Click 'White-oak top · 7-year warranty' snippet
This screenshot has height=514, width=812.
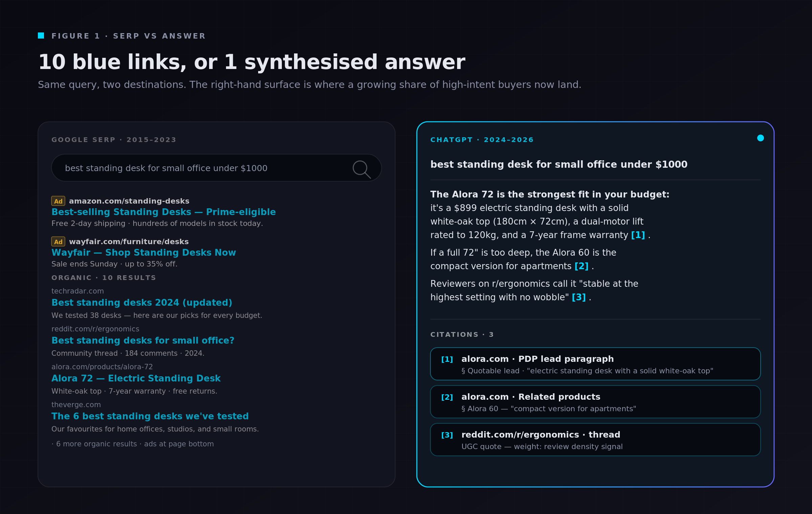point(134,391)
